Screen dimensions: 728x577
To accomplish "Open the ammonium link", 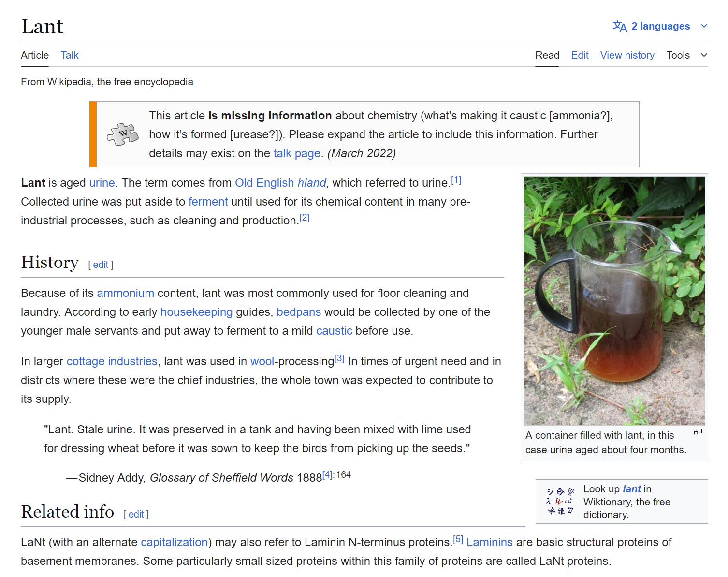I will pos(126,293).
